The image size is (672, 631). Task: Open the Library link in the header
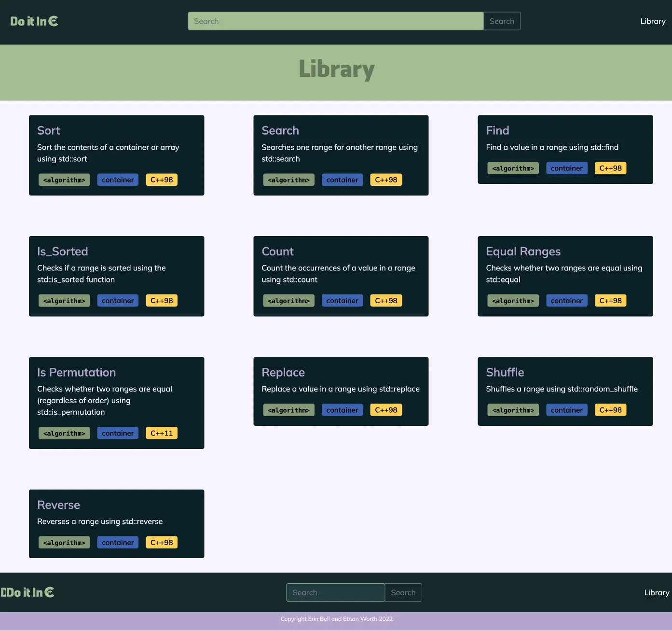click(x=653, y=21)
